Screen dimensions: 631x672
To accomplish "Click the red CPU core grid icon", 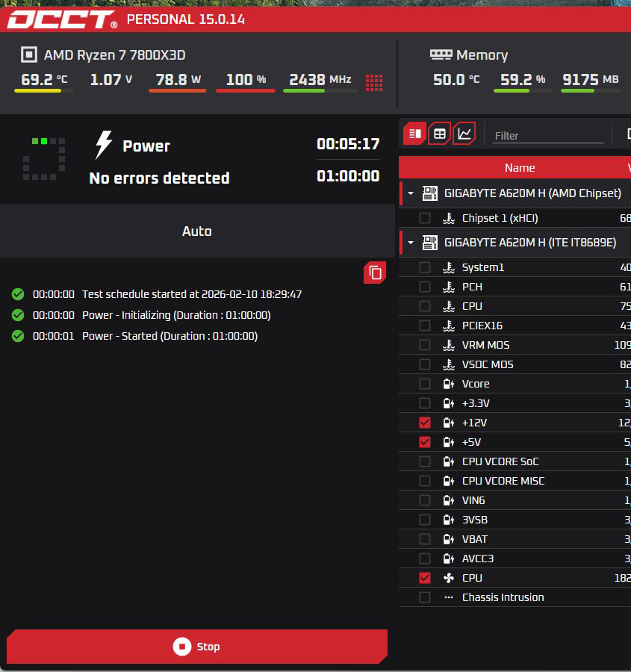I will point(374,81).
